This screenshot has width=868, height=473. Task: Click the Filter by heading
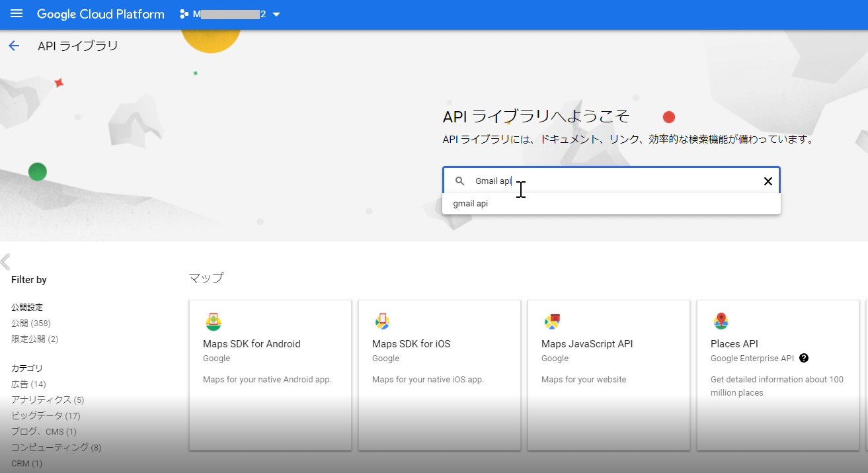coord(29,280)
